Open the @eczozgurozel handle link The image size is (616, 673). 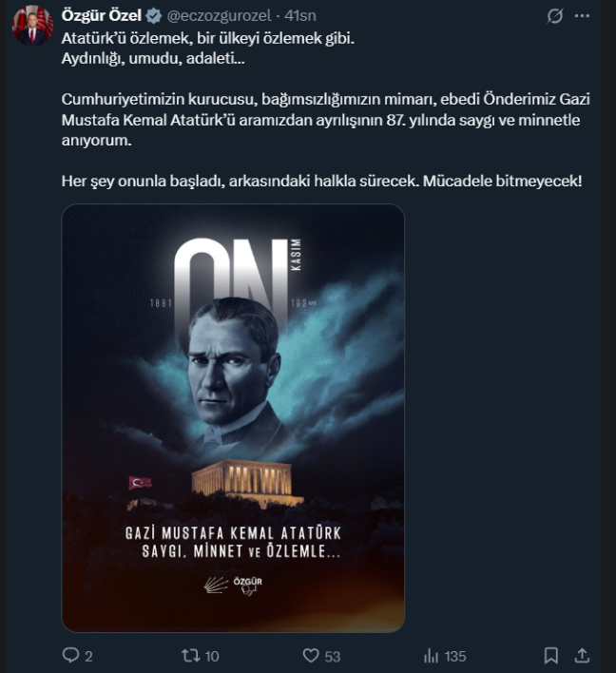(x=219, y=16)
